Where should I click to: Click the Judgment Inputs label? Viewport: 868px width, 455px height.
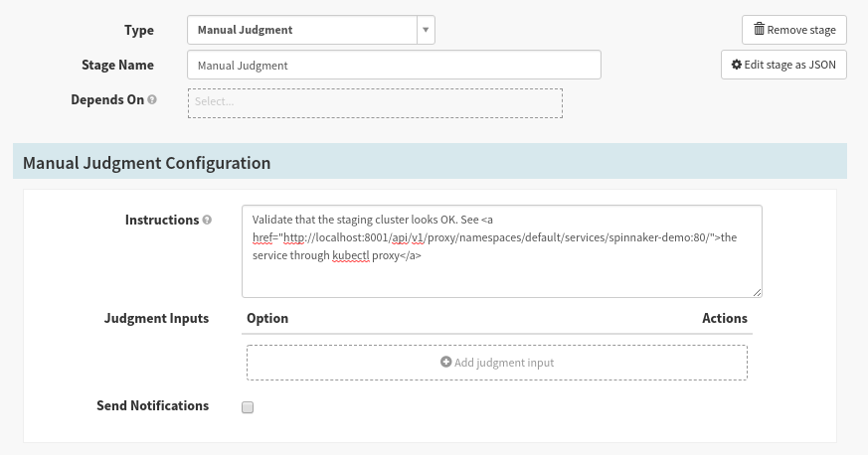click(x=156, y=319)
